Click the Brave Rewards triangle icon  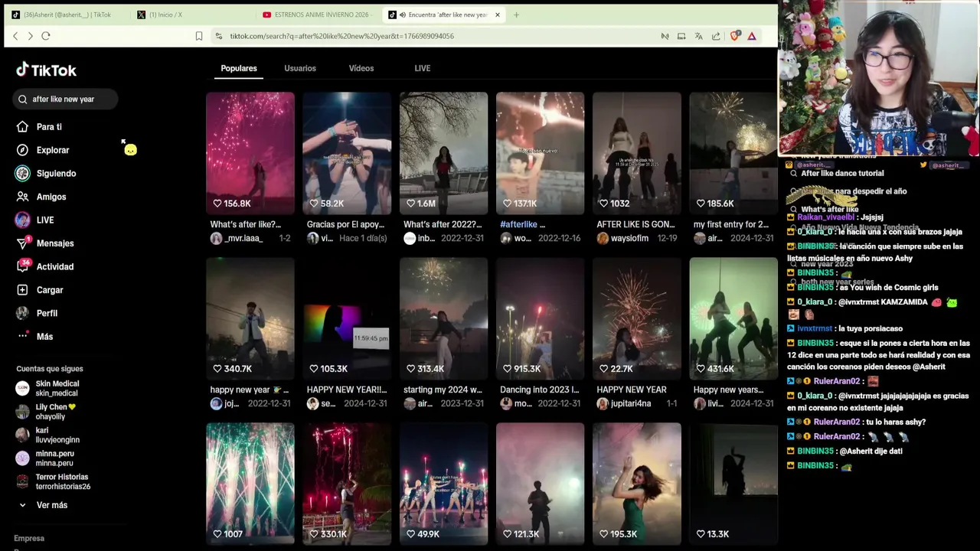click(752, 36)
